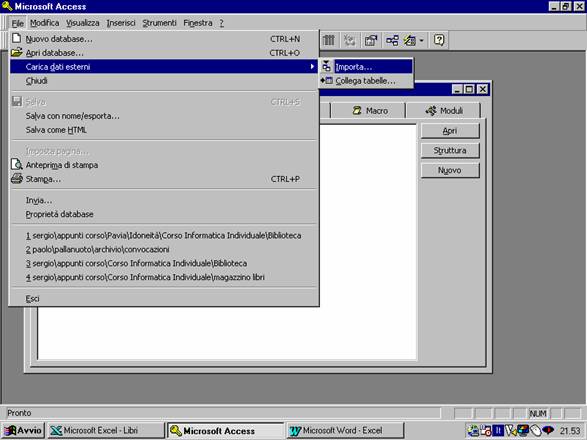Click the Office Assistant help icon

(x=439, y=40)
